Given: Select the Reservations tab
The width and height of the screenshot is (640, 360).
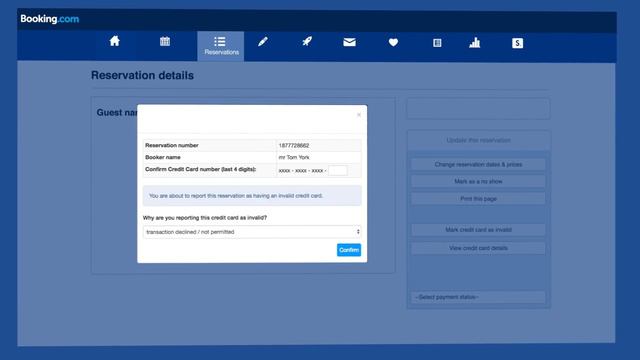Looking at the screenshot, I should click(x=221, y=46).
